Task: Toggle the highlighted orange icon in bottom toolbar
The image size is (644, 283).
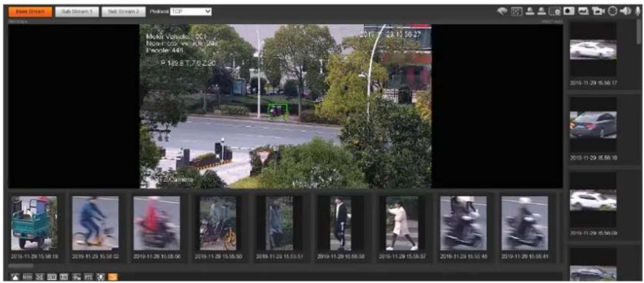Action: (x=112, y=277)
